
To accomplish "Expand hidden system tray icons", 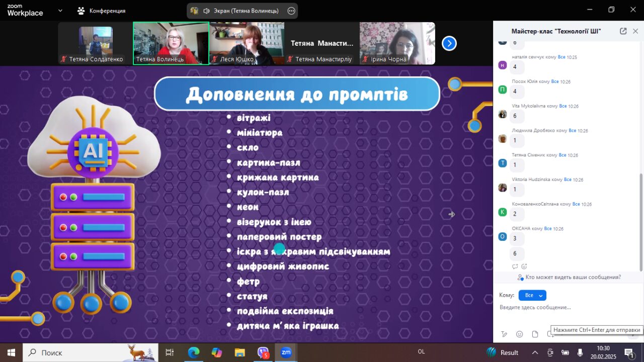I will click(x=535, y=352).
